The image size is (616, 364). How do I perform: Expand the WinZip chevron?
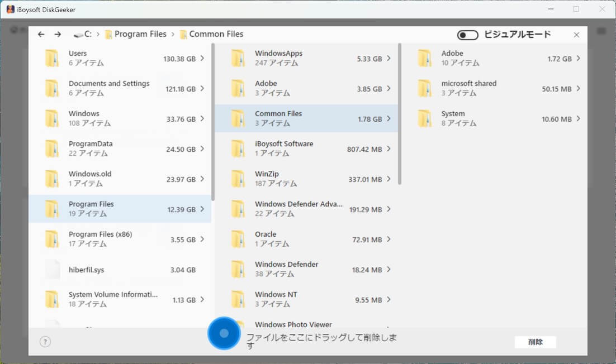[388, 179]
